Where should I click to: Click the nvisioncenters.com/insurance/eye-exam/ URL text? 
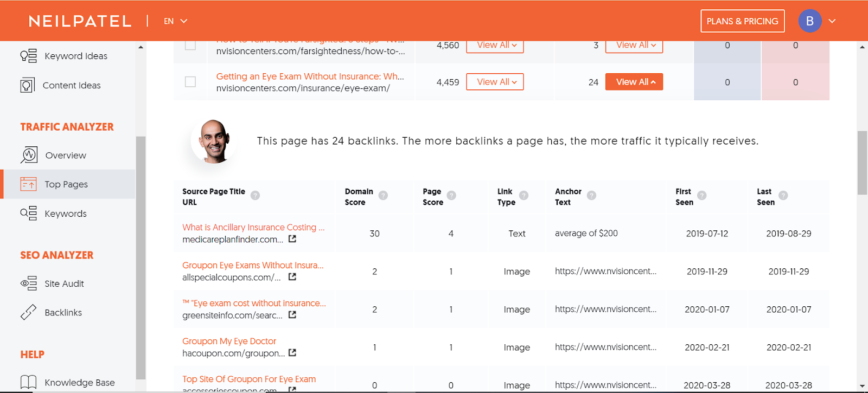tap(303, 88)
